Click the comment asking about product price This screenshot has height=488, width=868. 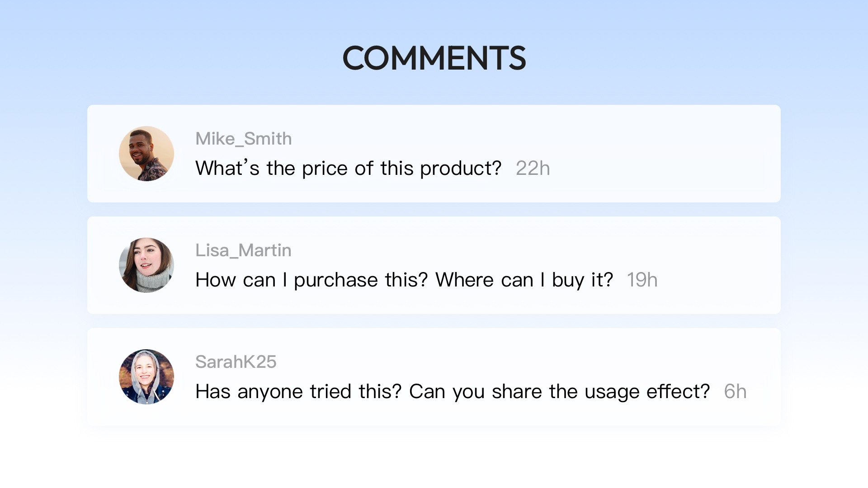tap(348, 169)
